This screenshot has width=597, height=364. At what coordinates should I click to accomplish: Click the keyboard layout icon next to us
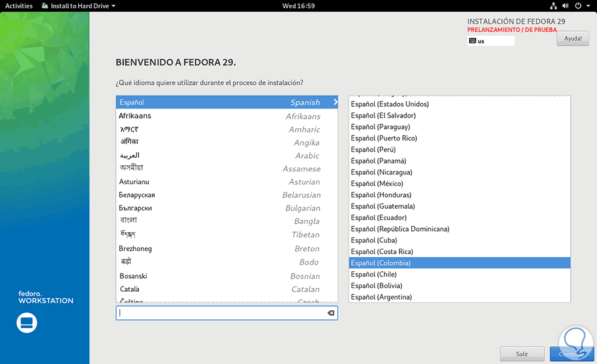[472, 41]
